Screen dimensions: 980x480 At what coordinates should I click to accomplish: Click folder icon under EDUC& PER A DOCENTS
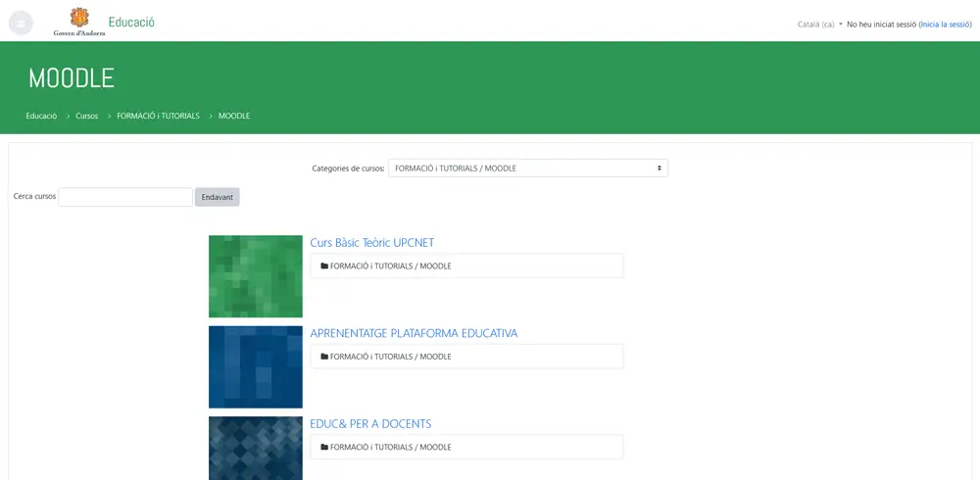tap(324, 448)
